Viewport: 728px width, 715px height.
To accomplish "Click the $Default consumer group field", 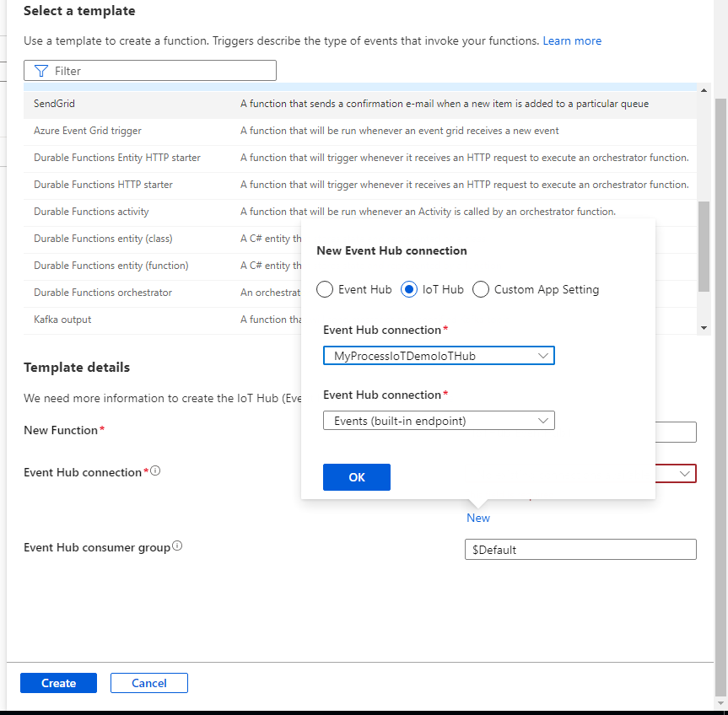I will pyautogui.click(x=580, y=549).
